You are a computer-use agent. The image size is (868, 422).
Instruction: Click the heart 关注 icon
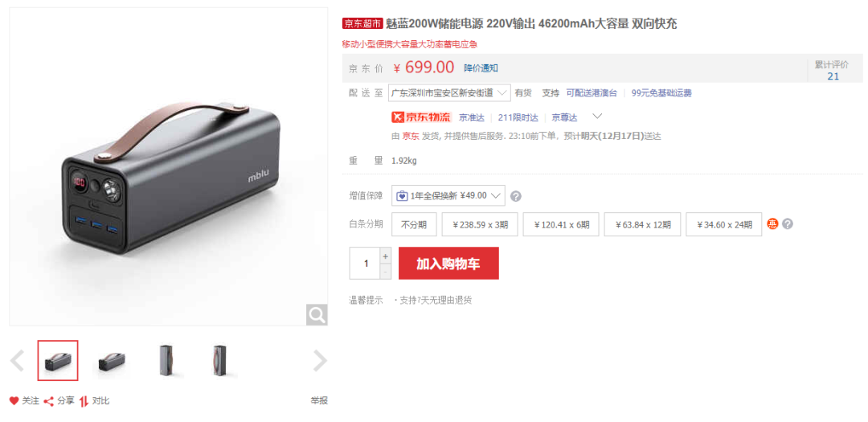click(x=14, y=401)
